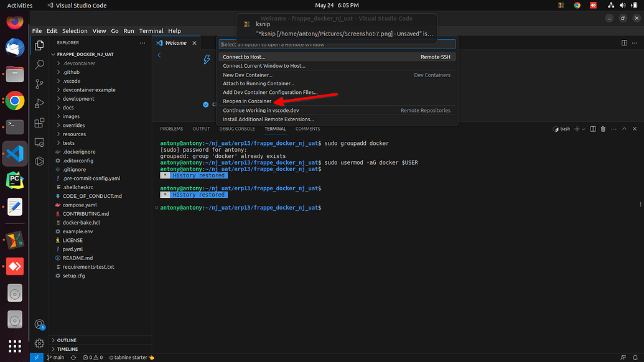Open Source Control view
Screen dimensions: 644x362
point(39,83)
